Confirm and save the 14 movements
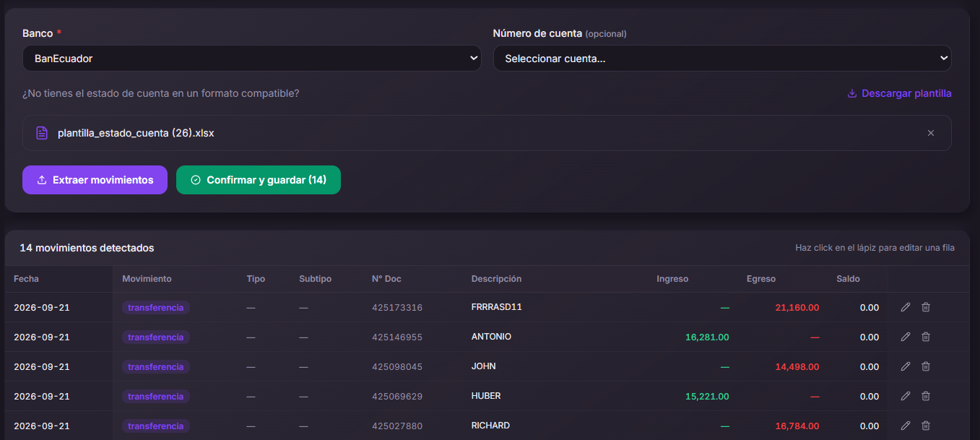The width and height of the screenshot is (980, 440). click(259, 180)
